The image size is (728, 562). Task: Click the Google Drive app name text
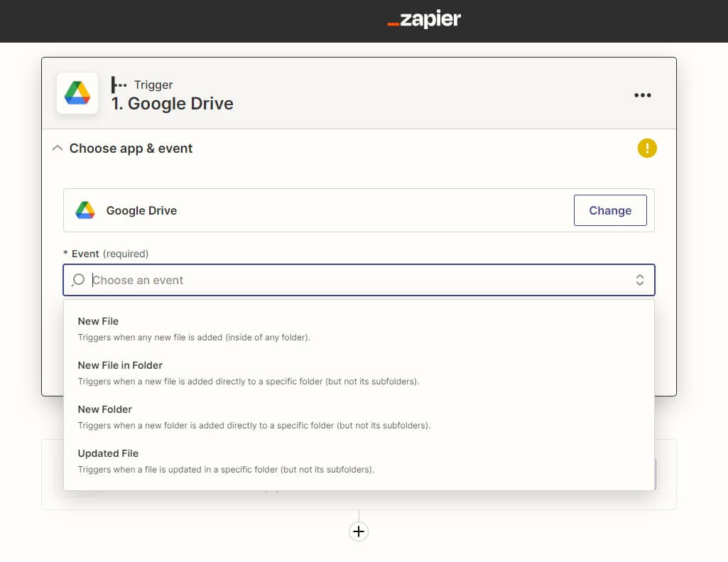141,210
